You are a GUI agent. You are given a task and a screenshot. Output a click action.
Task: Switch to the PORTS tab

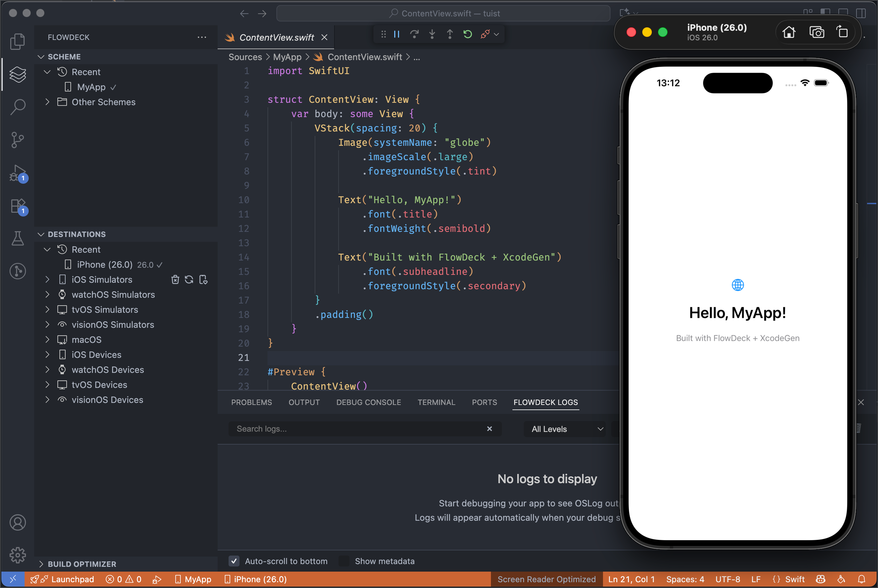484,402
